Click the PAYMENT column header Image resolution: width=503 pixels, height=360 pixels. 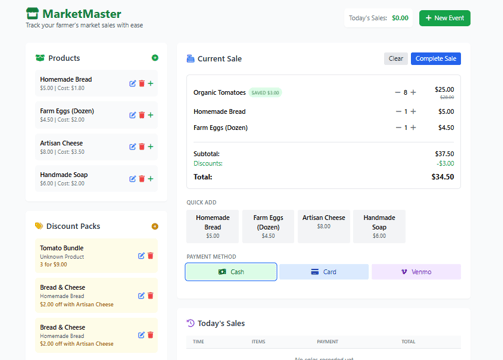pos(327,342)
